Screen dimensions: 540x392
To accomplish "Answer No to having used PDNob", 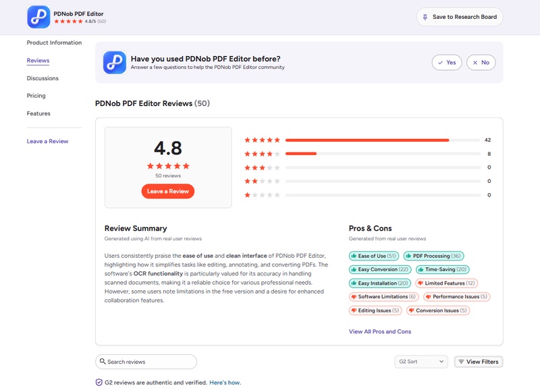I will (481, 63).
